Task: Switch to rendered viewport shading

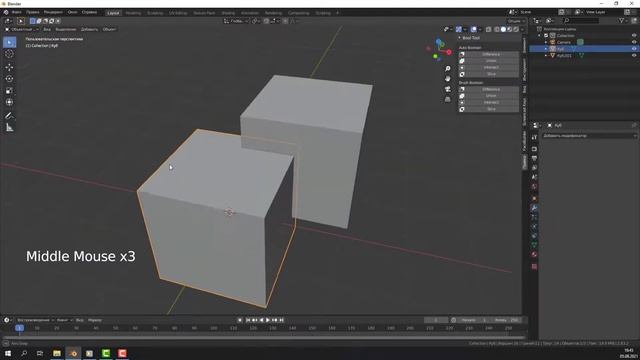Action: point(516,29)
